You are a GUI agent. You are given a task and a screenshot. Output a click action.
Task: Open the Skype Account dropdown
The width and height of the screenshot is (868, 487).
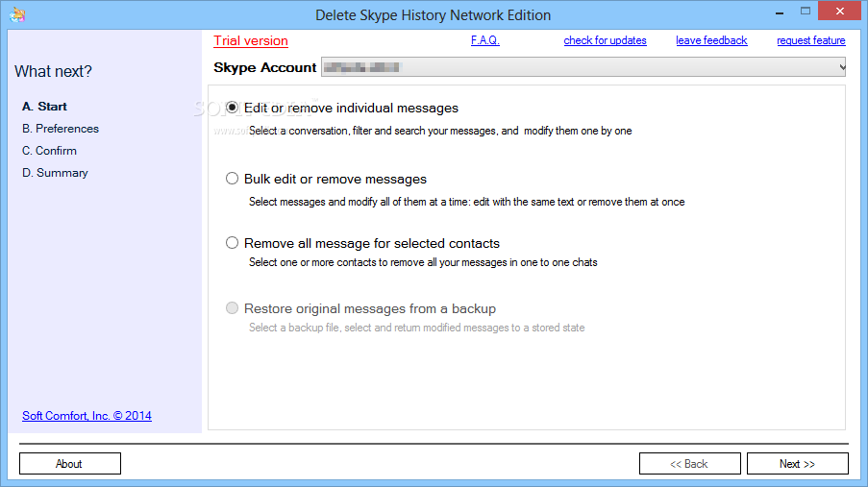(583, 67)
